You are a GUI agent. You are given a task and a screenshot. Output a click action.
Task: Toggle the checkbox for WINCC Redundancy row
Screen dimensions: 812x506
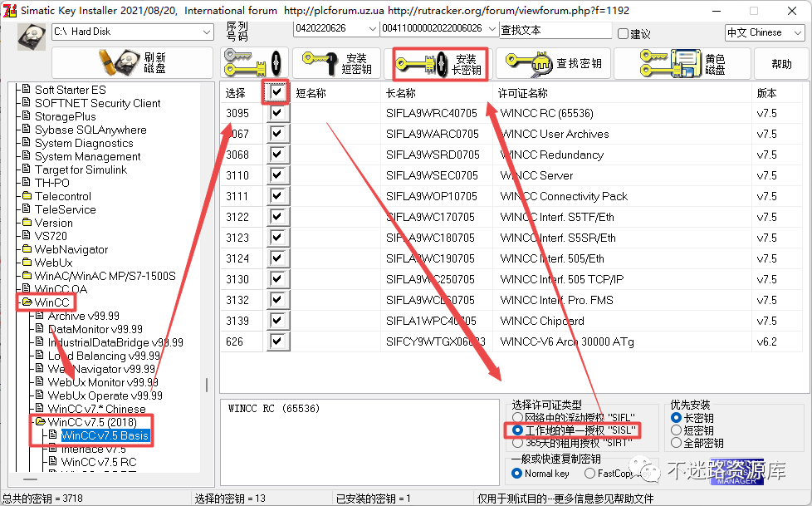[x=276, y=155]
